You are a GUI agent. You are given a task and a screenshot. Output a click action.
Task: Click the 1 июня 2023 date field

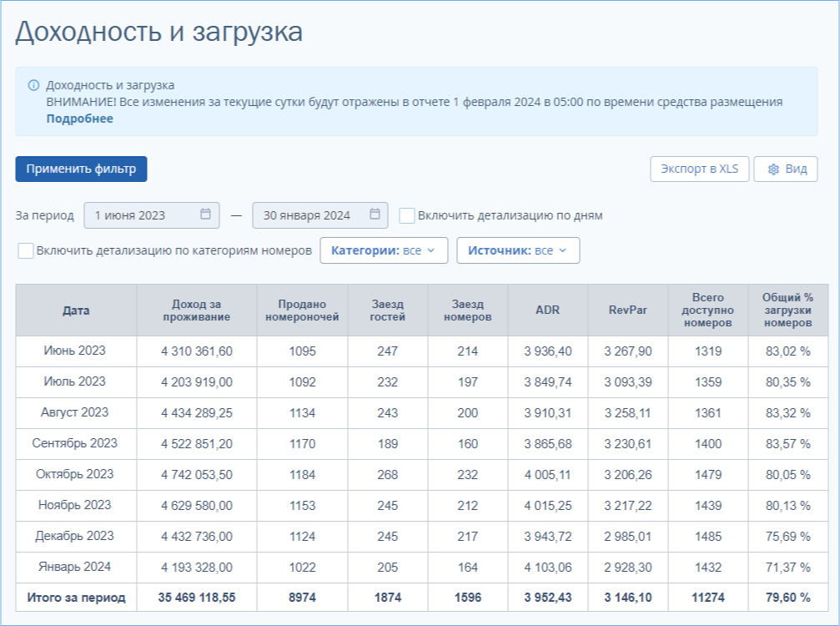(152, 215)
